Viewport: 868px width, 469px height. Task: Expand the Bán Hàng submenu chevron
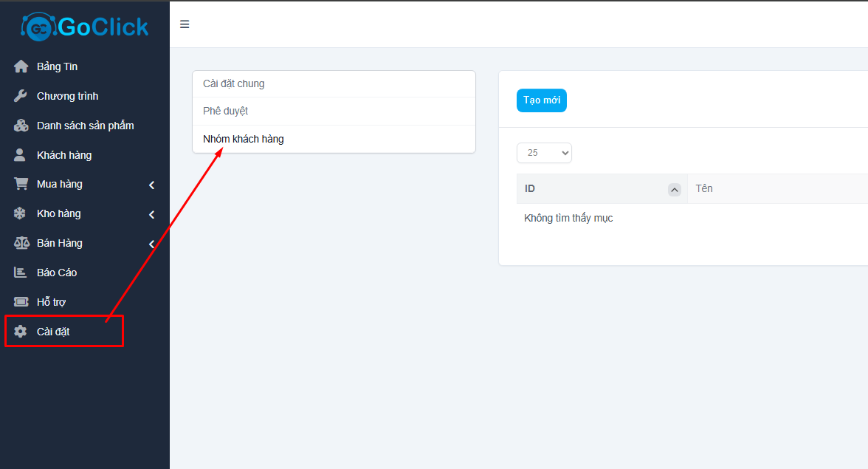(151, 244)
